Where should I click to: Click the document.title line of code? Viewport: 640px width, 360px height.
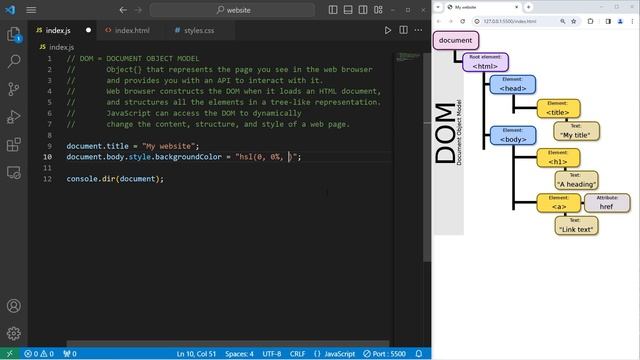(x=133, y=146)
